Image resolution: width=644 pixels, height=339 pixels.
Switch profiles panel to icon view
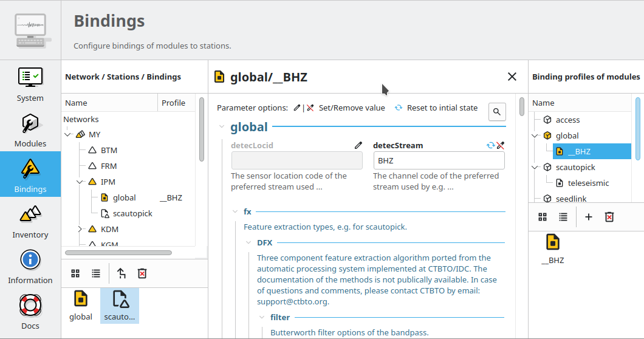[543, 217]
